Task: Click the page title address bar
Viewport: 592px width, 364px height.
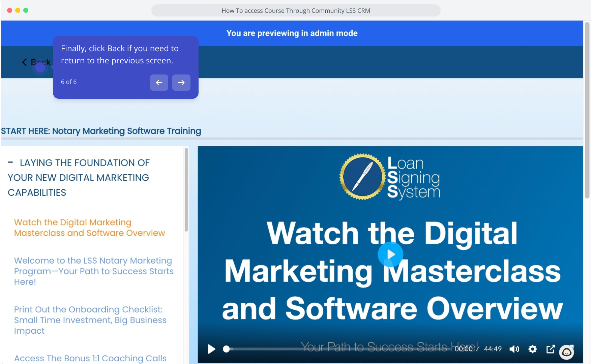Action: coord(296,10)
